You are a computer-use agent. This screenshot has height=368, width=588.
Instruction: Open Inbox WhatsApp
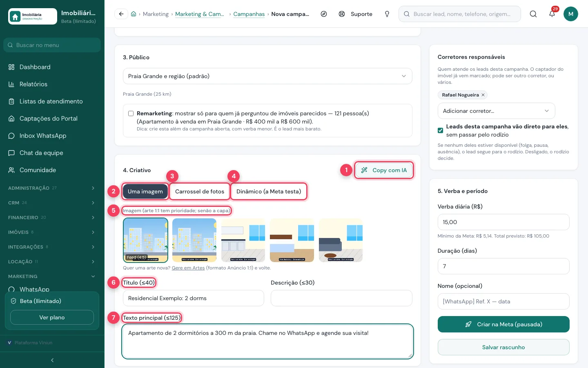[x=52, y=136]
